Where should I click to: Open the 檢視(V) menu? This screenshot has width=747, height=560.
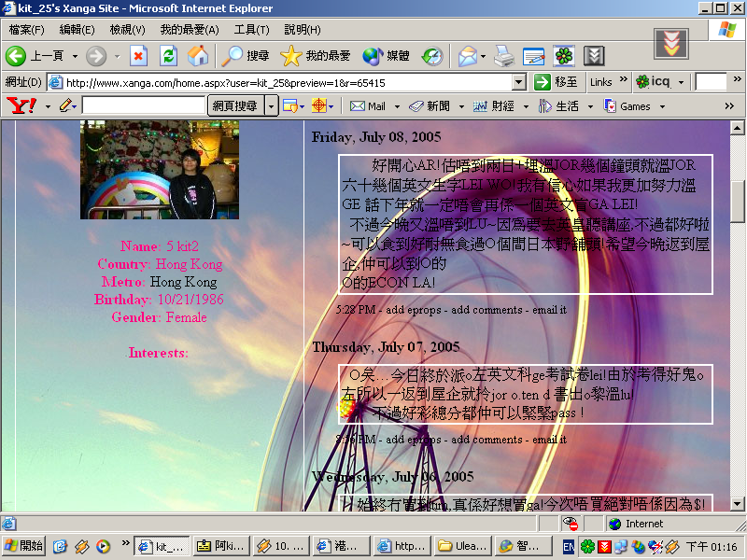coord(127,30)
